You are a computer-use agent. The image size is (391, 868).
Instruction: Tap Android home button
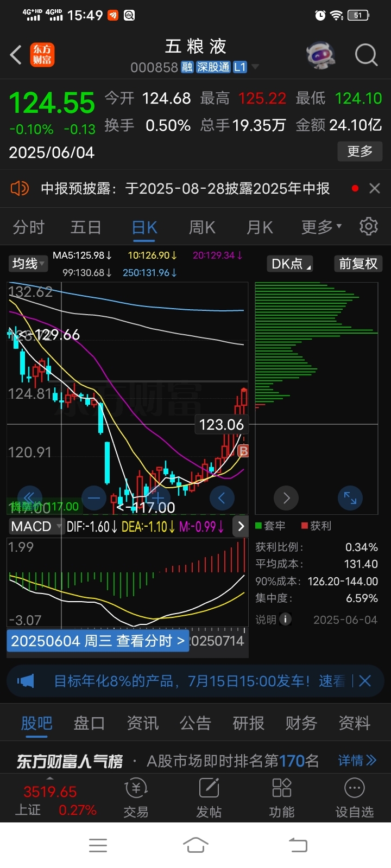[x=195, y=845]
